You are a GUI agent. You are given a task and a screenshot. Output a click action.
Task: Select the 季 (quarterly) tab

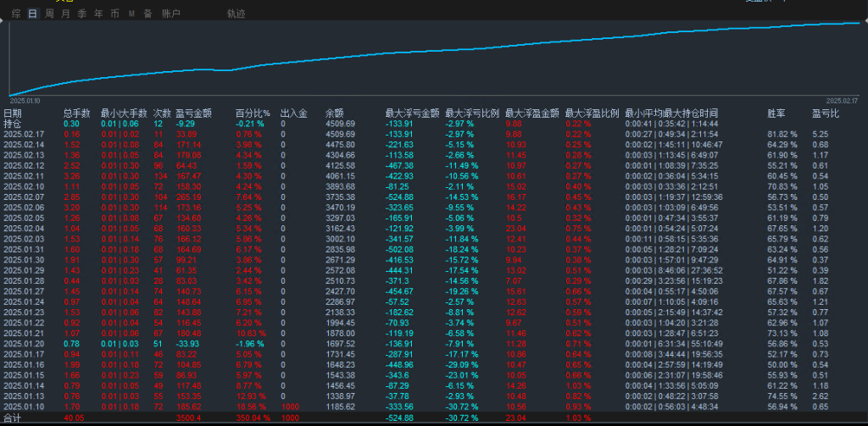[x=82, y=14]
